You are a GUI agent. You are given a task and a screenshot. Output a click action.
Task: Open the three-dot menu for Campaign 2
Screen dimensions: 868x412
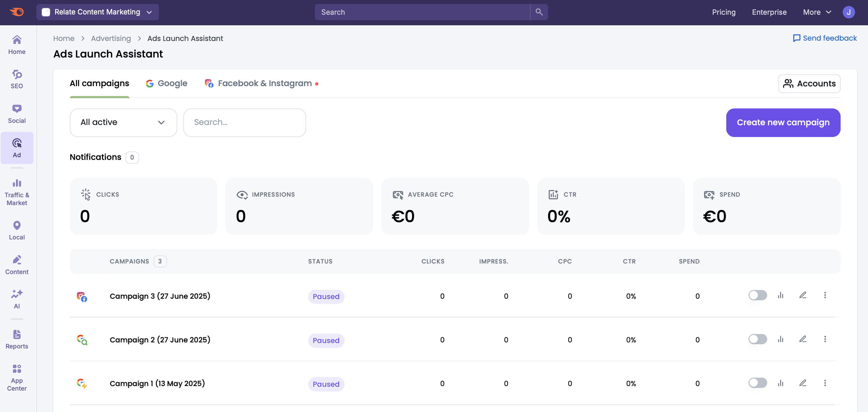click(825, 339)
